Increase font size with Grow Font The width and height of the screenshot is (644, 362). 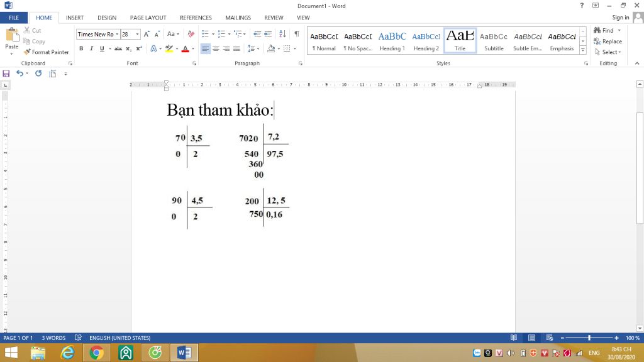click(x=147, y=34)
